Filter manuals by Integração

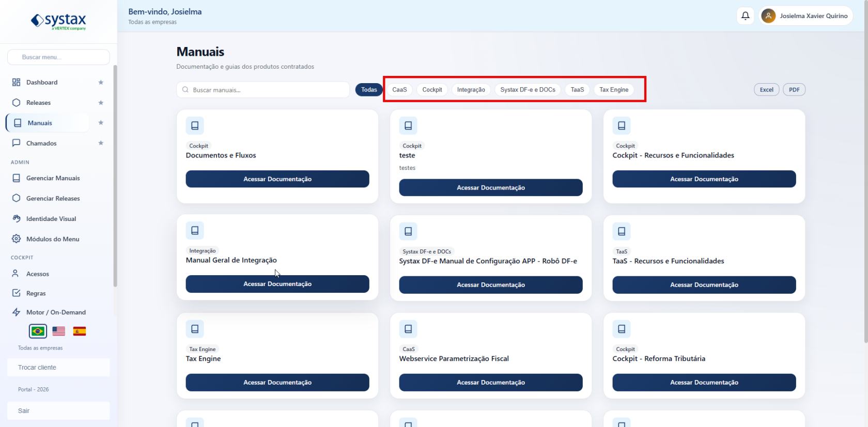tap(471, 90)
